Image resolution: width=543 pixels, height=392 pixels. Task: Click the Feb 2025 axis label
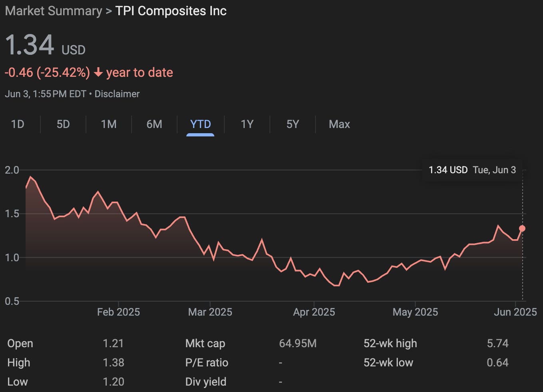[x=118, y=312]
